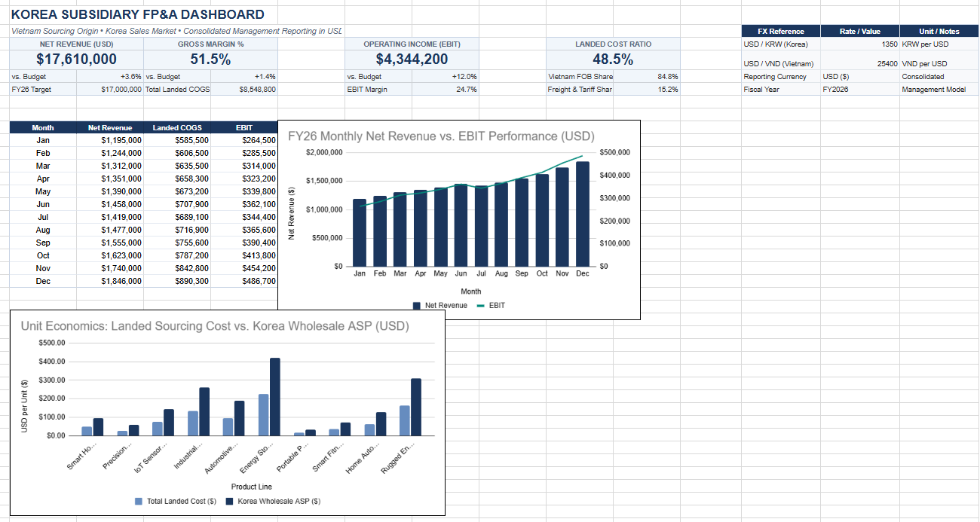Screen dimensions: 980x522
Task: Select the KOREA SUBSIDIARY FP&A DASHBOARD title cell
Action: (x=138, y=14)
